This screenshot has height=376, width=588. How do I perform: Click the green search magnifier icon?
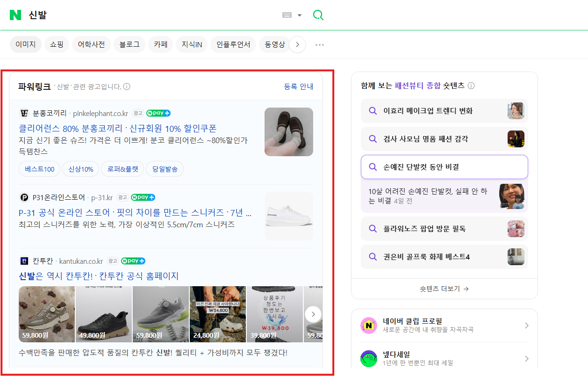coord(318,14)
